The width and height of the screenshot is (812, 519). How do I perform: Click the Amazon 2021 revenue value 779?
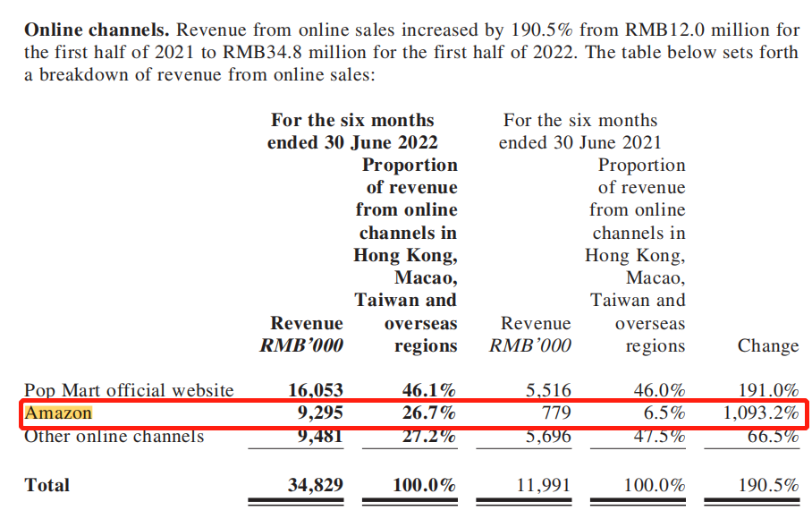(555, 413)
